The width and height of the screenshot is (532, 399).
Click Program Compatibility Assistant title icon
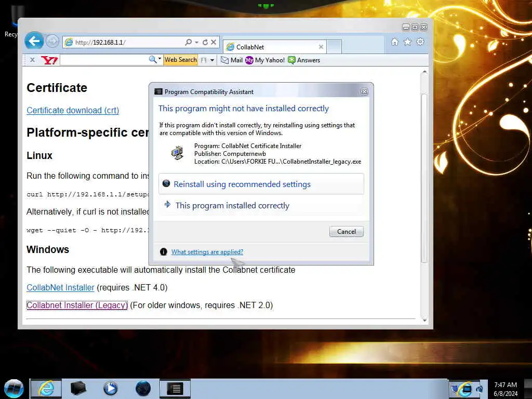(x=158, y=91)
